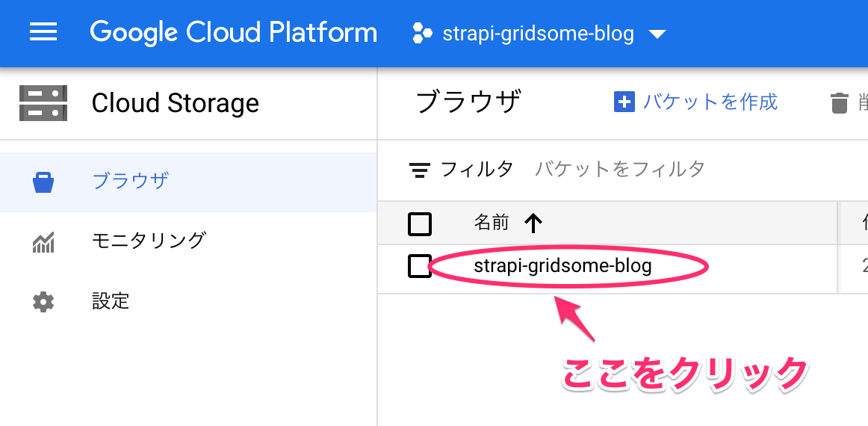Open 設定 in the sidebar
This screenshot has height=426, width=868.
pos(188,302)
